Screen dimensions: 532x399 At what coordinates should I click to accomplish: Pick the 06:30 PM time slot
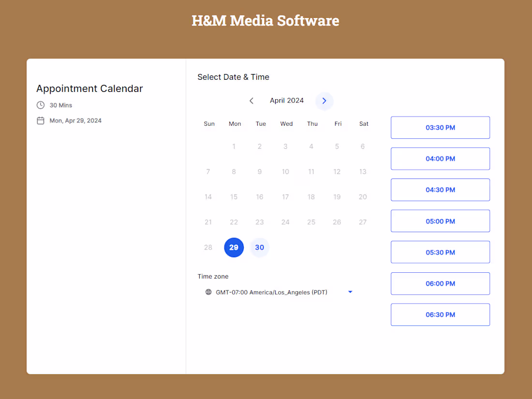(x=440, y=314)
